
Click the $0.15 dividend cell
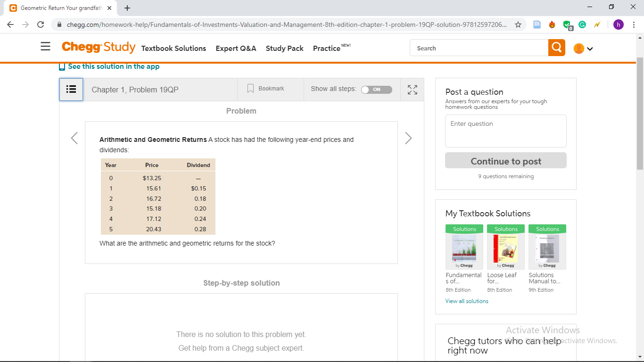(198, 189)
